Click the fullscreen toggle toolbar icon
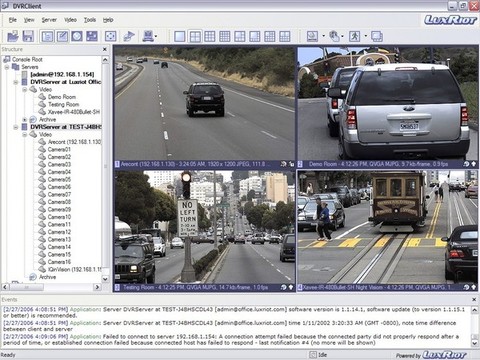Image resolution: width=480 pixels, height=360 pixels. [110, 36]
